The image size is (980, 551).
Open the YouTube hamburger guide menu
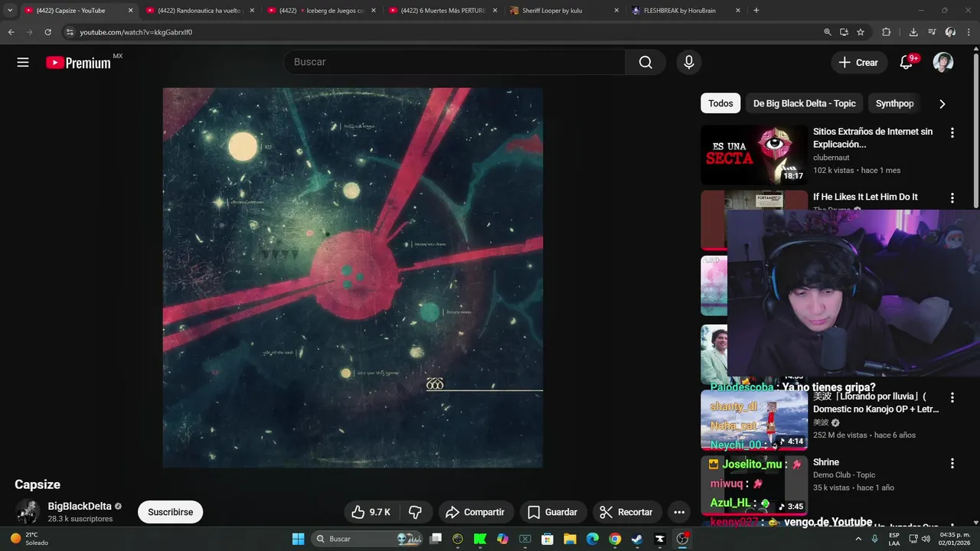tap(23, 63)
